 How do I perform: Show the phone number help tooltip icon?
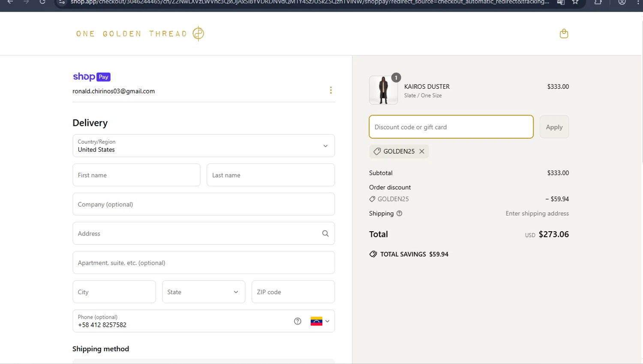(x=297, y=321)
